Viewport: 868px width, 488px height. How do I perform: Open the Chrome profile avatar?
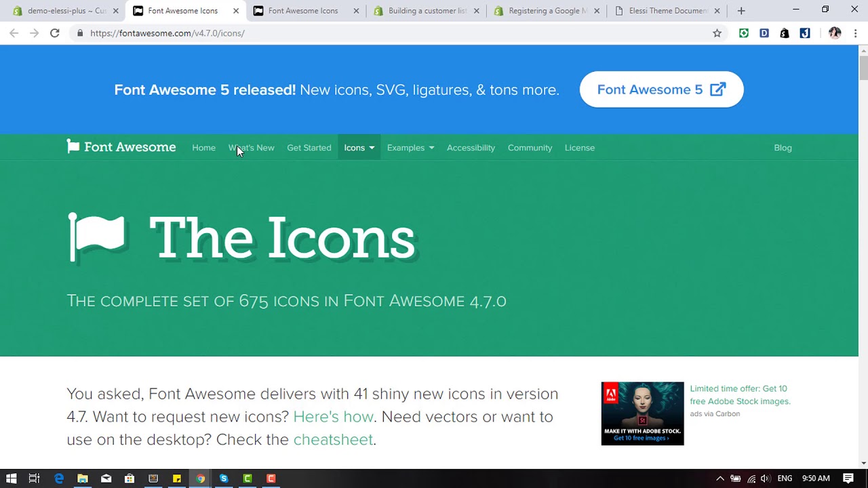click(x=835, y=33)
